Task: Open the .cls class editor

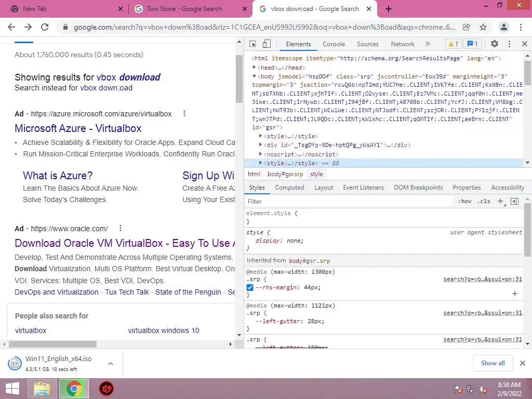Action: pyautogui.click(x=484, y=201)
